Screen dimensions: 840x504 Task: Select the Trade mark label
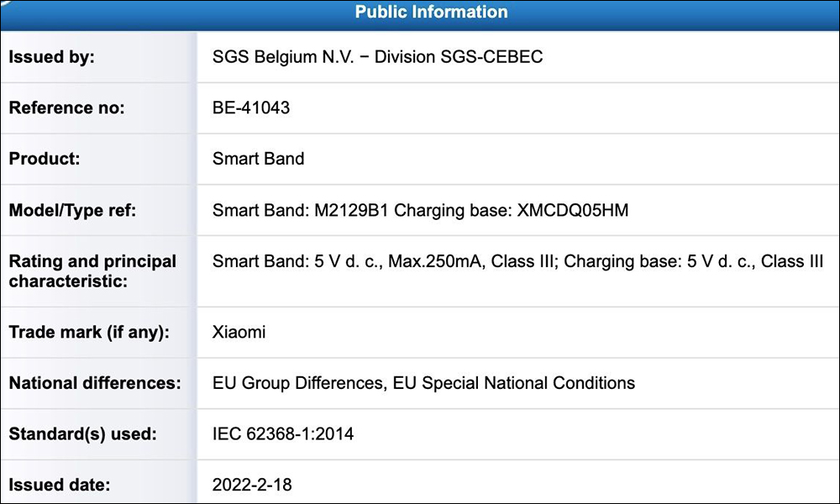point(89,332)
